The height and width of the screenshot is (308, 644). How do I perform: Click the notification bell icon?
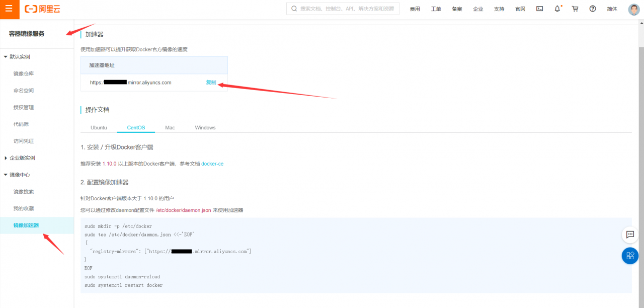pos(557,9)
